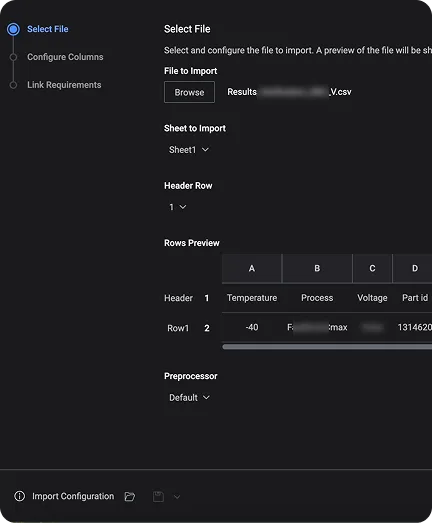
Task: Click the Process header cell
Action: click(x=317, y=298)
